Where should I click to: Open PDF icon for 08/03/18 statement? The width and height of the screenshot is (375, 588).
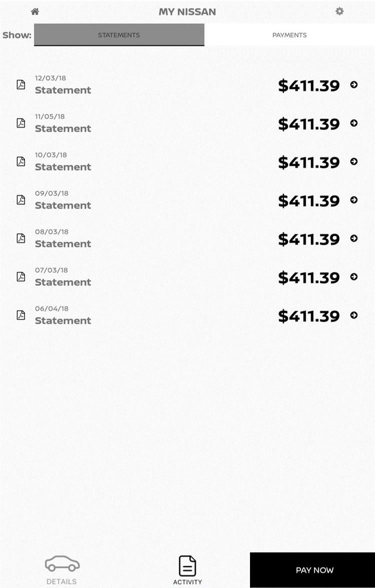click(x=21, y=238)
